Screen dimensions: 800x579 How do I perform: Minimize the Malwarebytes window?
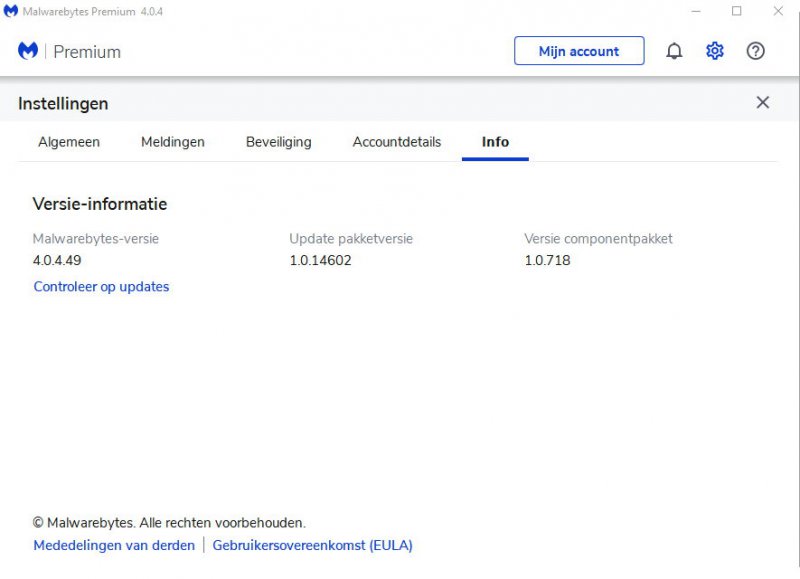pos(695,11)
